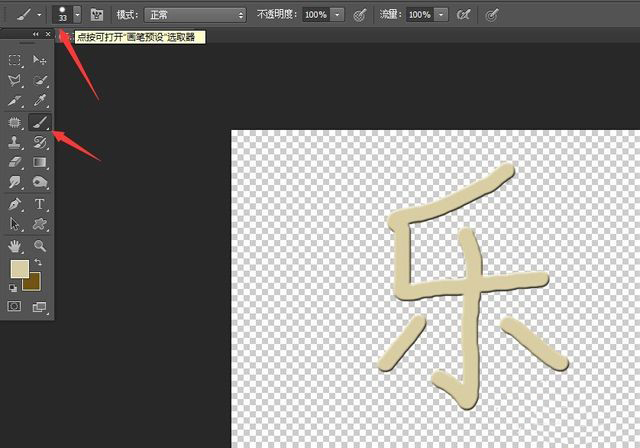
Task: Select the Polygonal Lasso tool
Action: (x=15, y=80)
